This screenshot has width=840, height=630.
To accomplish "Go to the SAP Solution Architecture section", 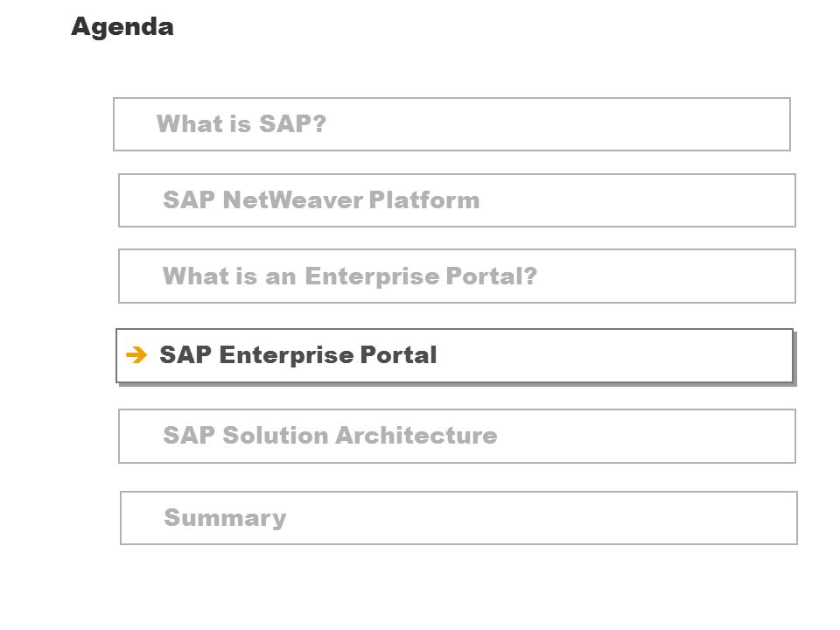I will pyautogui.click(x=457, y=436).
